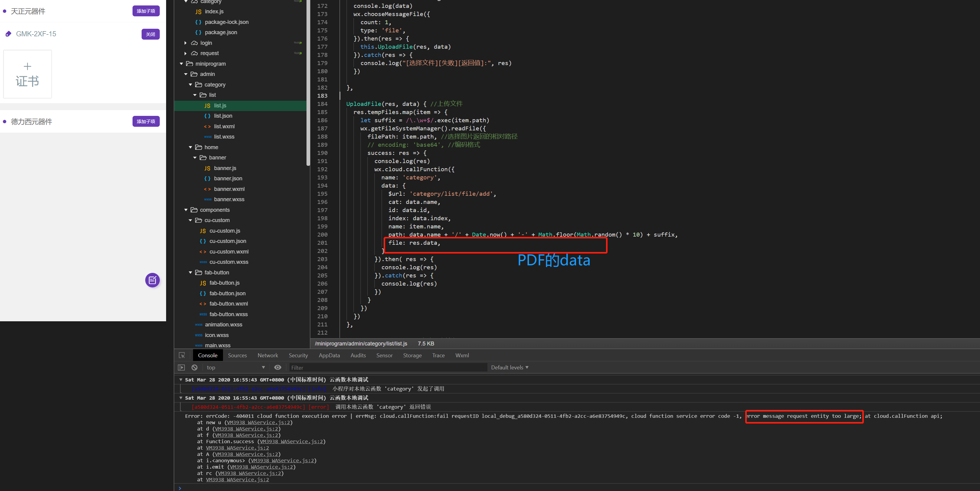Collapse the first console log group
This screenshot has height=491, width=980.
181,380
